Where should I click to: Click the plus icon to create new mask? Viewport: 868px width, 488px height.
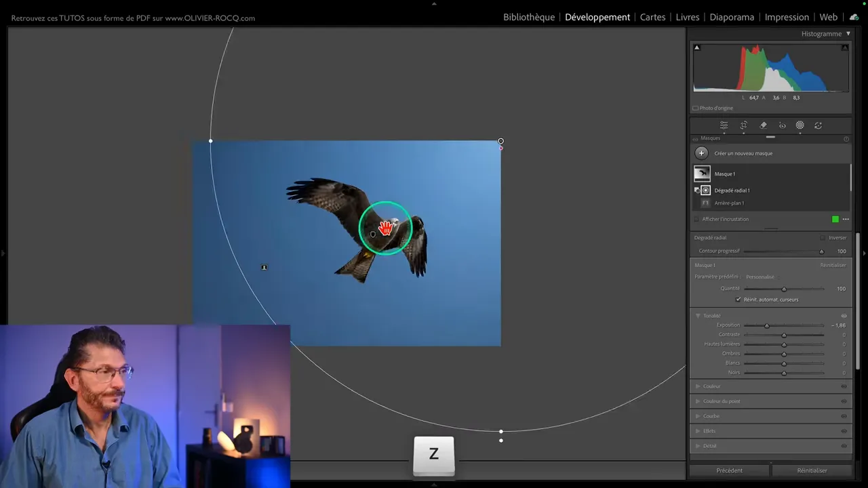(701, 153)
